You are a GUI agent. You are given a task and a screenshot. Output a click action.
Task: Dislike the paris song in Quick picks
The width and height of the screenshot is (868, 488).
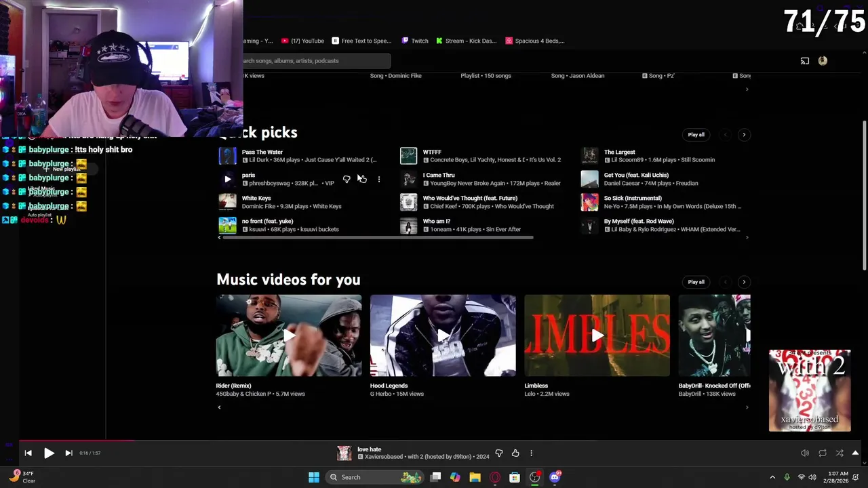347,179
